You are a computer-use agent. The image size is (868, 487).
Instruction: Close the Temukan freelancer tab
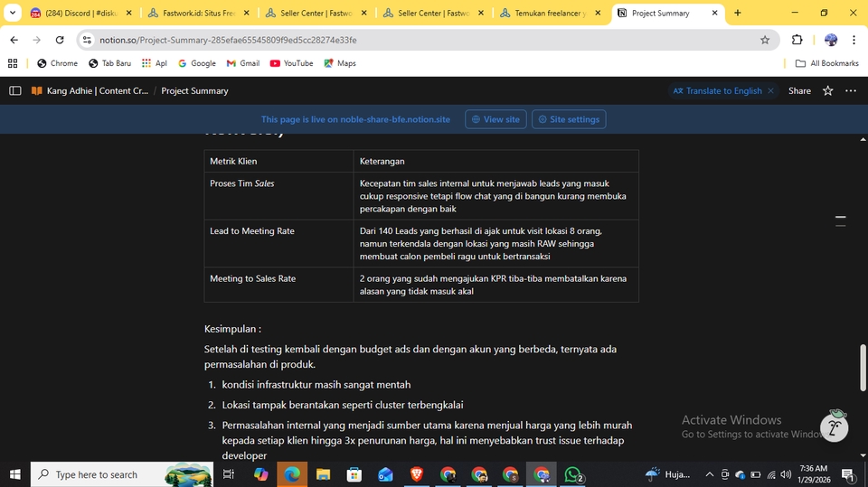point(598,13)
